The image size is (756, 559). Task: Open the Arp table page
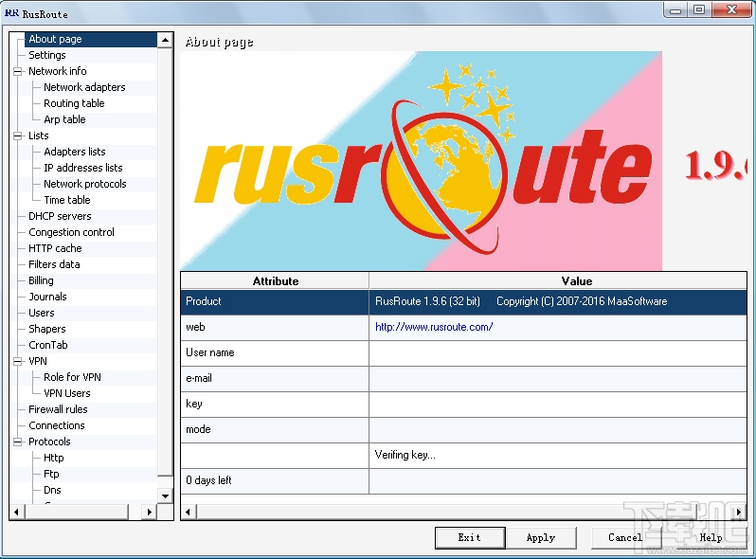pos(64,119)
